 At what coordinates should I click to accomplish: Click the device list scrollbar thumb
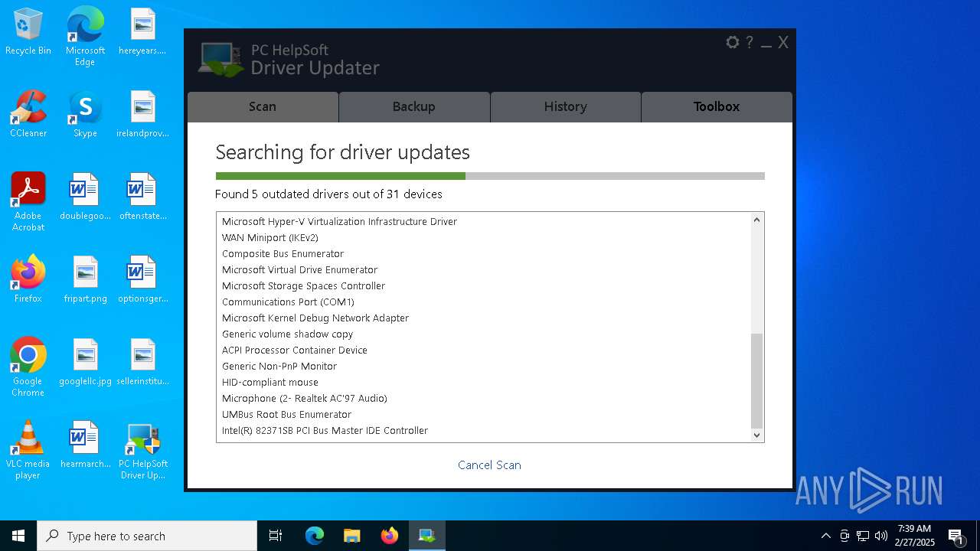click(x=757, y=381)
